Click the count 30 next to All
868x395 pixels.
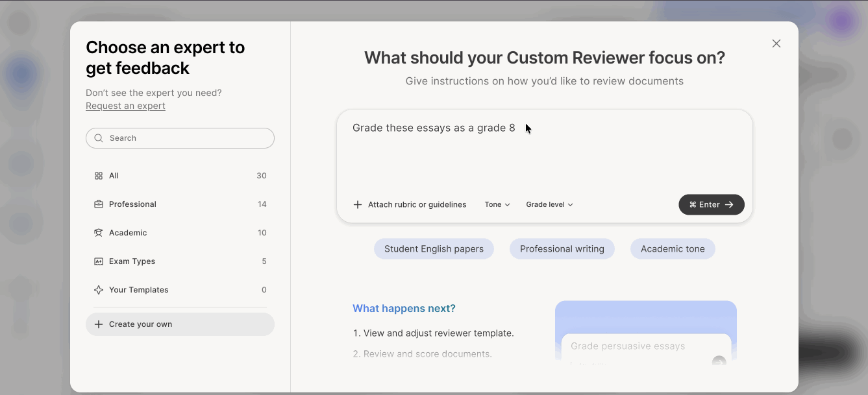point(262,176)
